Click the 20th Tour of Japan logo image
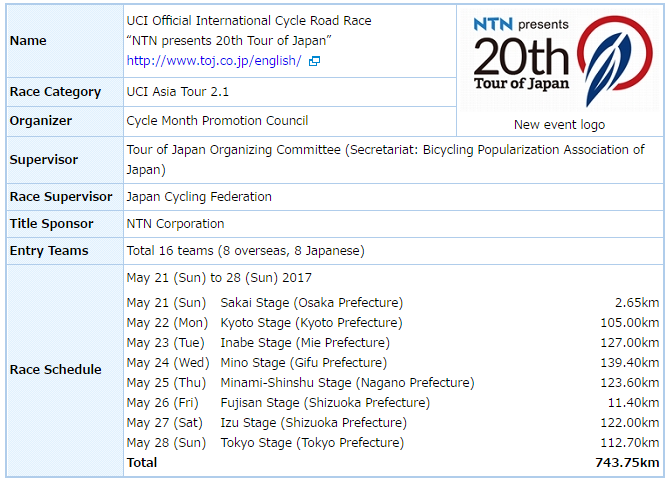The height and width of the screenshot is (481, 670). [x=530, y=58]
